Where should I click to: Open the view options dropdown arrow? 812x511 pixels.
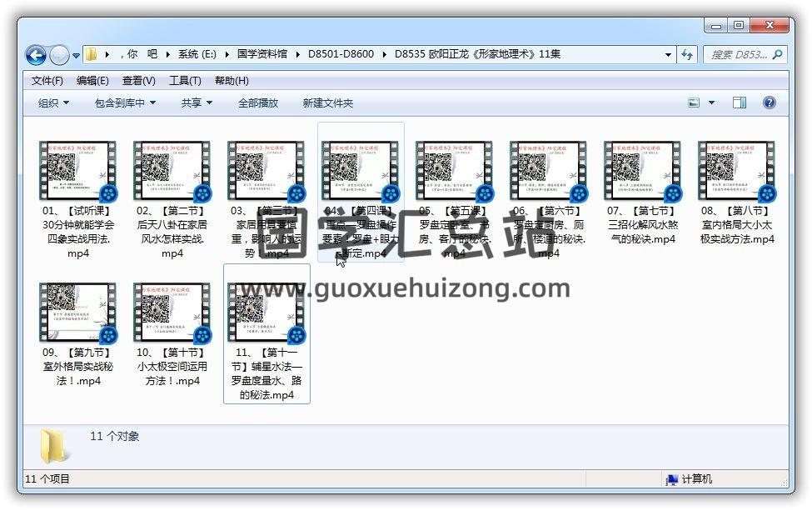[x=711, y=103]
